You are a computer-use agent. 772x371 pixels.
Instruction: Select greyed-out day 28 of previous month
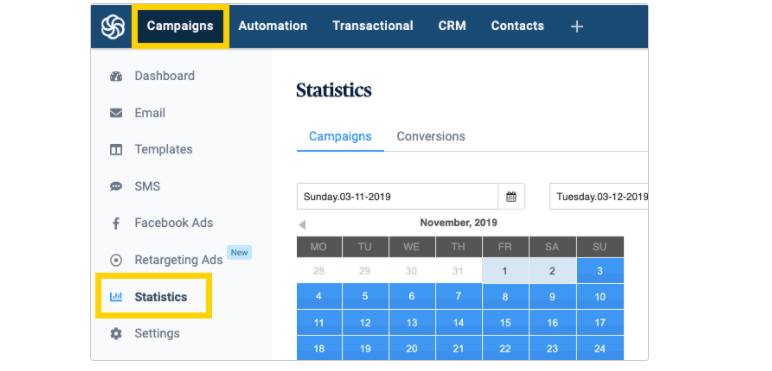[x=319, y=271]
